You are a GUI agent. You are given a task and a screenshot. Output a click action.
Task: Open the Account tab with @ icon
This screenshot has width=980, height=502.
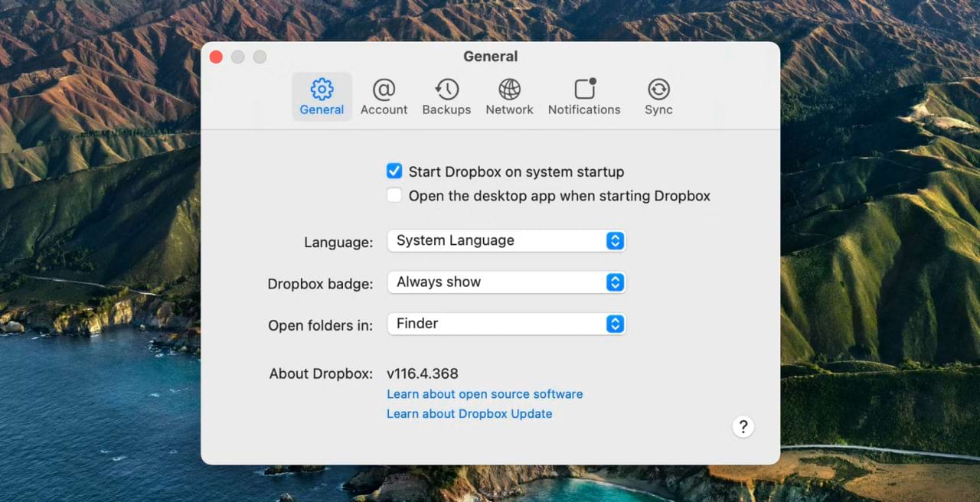tap(384, 96)
